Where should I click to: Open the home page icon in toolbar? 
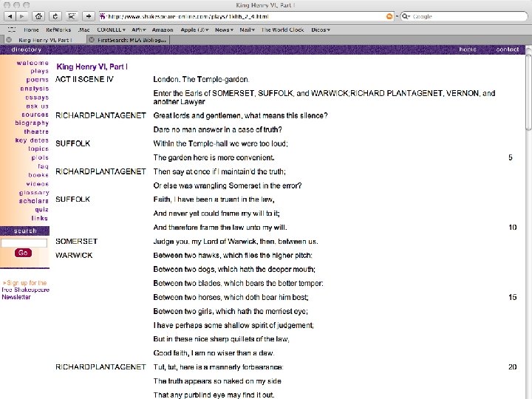tap(38, 16)
